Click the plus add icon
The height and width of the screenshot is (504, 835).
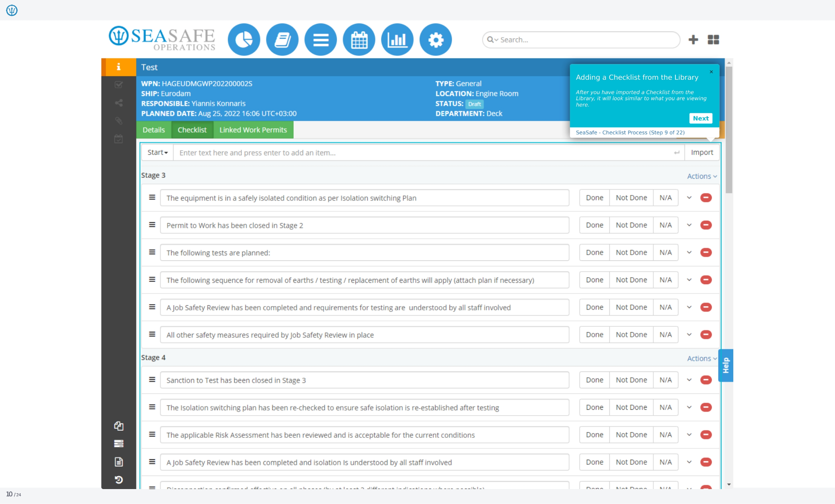[693, 40]
